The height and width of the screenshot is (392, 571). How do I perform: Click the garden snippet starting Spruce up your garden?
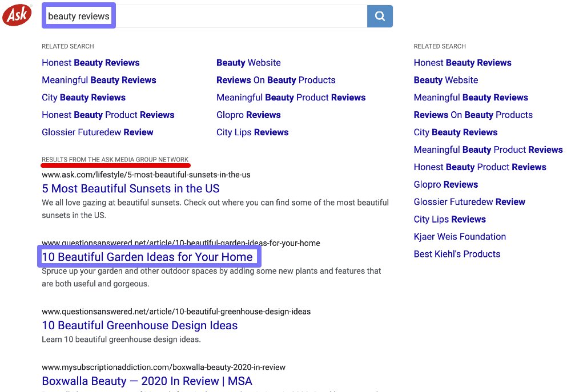tap(211, 277)
